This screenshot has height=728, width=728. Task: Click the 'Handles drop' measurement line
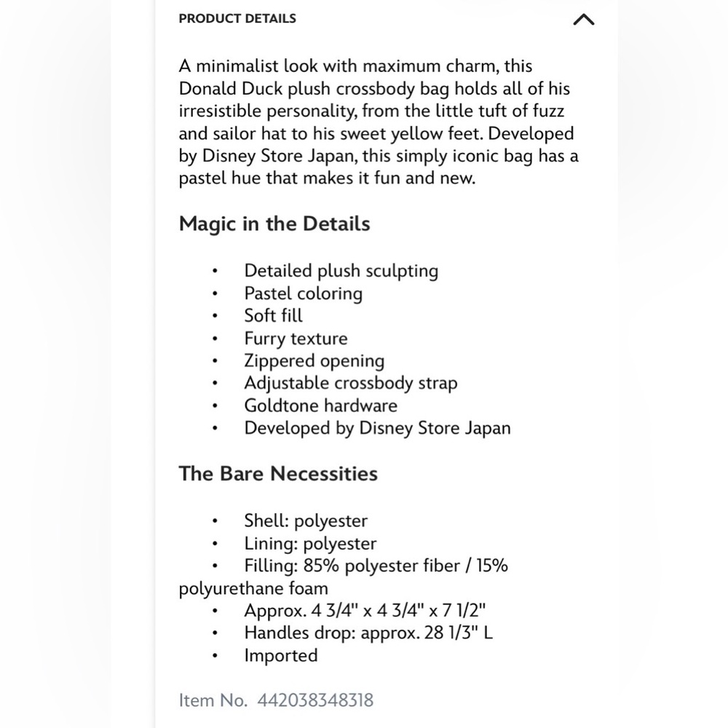pyautogui.click(x=368, y=633)
